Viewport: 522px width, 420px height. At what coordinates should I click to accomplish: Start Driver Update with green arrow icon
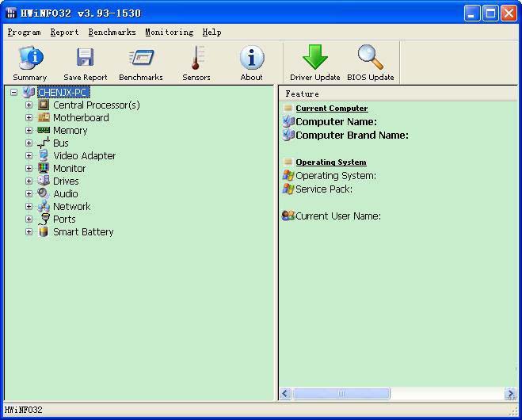pos(314,63)
